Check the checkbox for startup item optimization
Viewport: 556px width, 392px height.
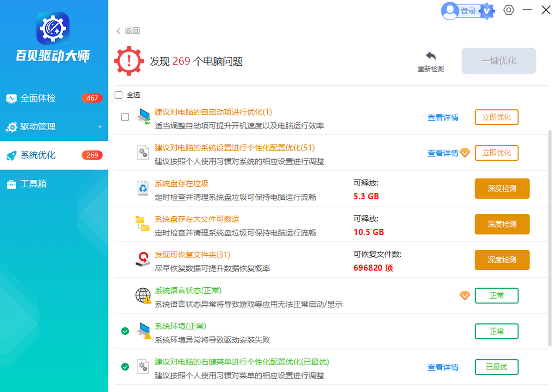pyautogui.click(x=125, y=117)
